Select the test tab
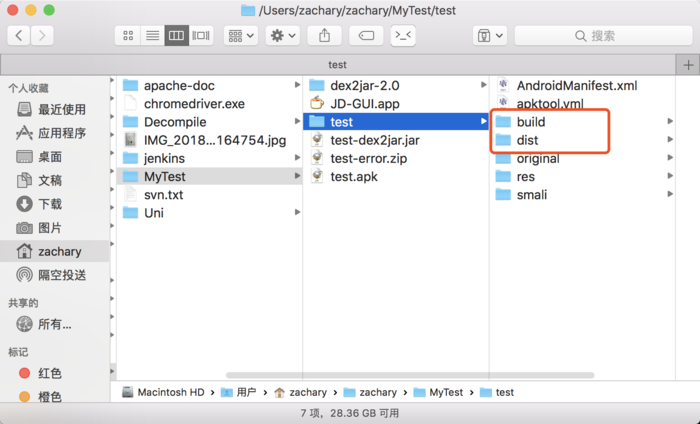Screen dimensions: 700x424 338,65
